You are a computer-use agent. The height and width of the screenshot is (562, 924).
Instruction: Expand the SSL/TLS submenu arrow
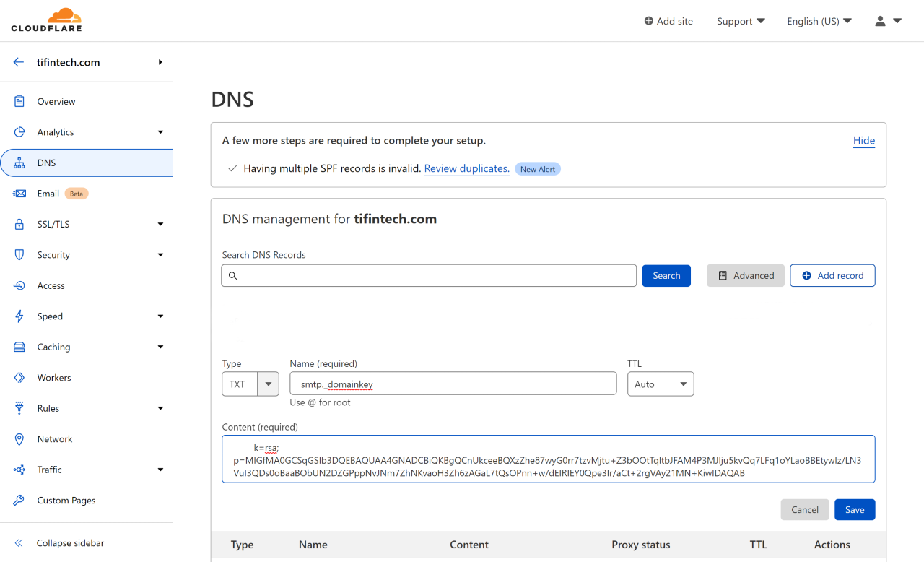pyautogui.click(x=160, y=225)
